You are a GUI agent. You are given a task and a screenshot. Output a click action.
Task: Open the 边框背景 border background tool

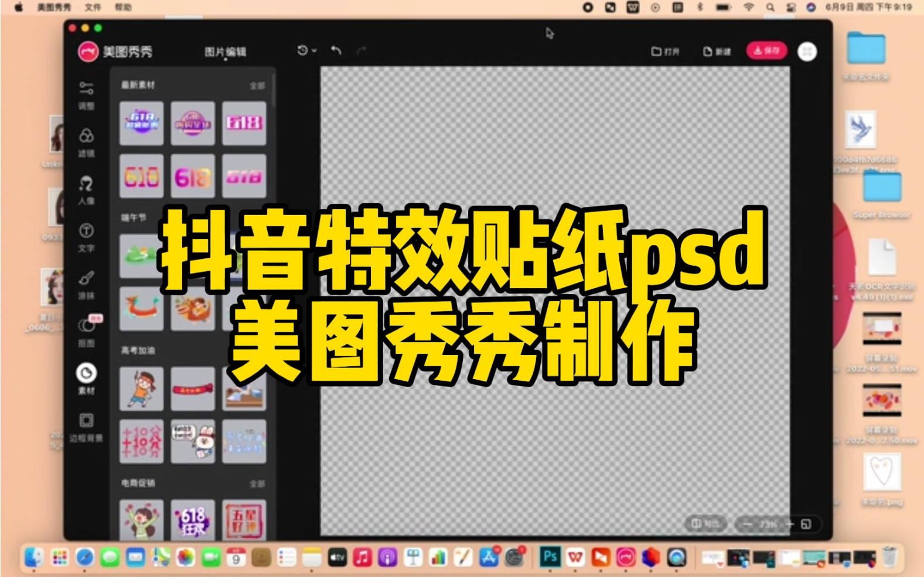pos(86,428)
